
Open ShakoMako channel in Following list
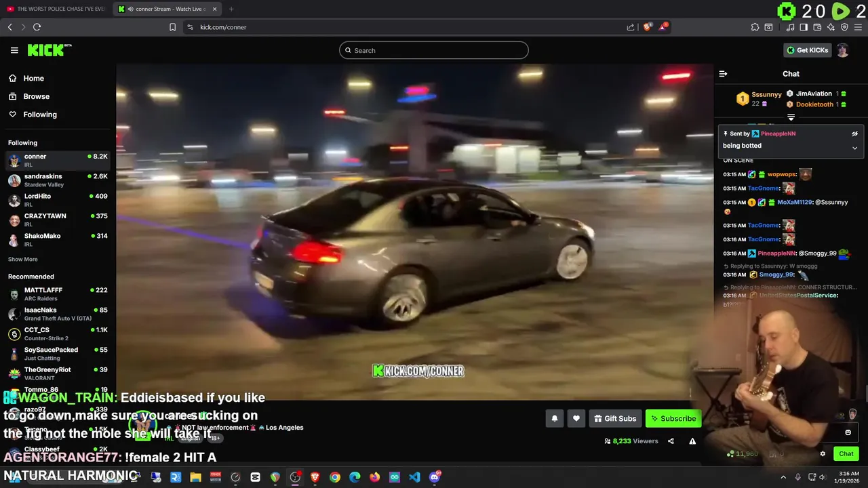58,240
